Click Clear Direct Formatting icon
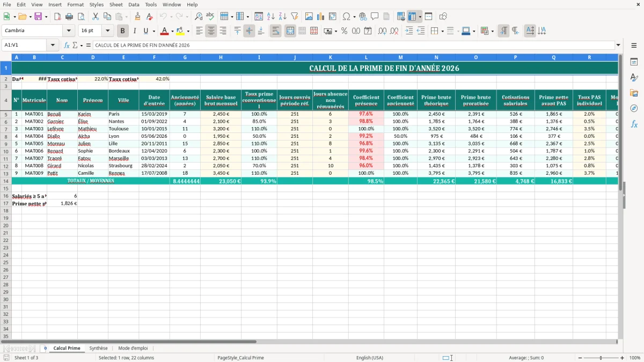The image size is (644, 362). pyautogui.click(x=149, y=17)
